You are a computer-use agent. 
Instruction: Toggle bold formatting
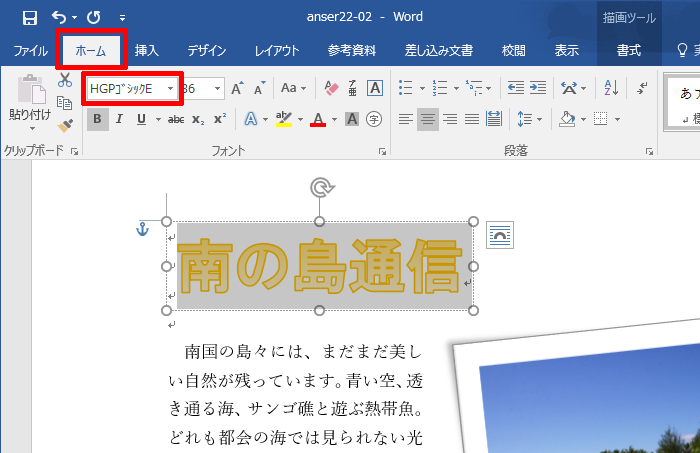[x=97, y=119]
